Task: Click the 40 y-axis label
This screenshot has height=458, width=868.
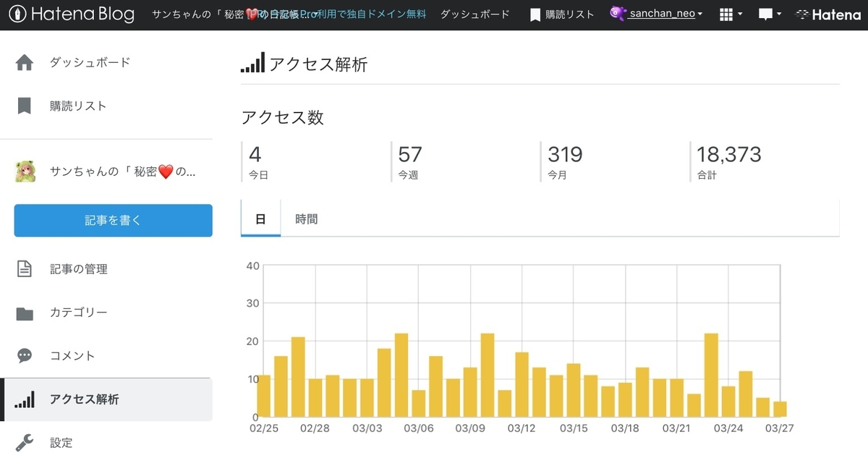Action: [252, 266]
